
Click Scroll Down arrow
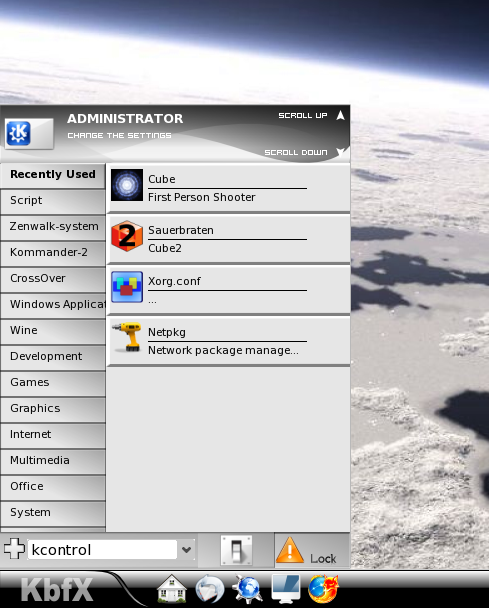[x=340, y=152]
